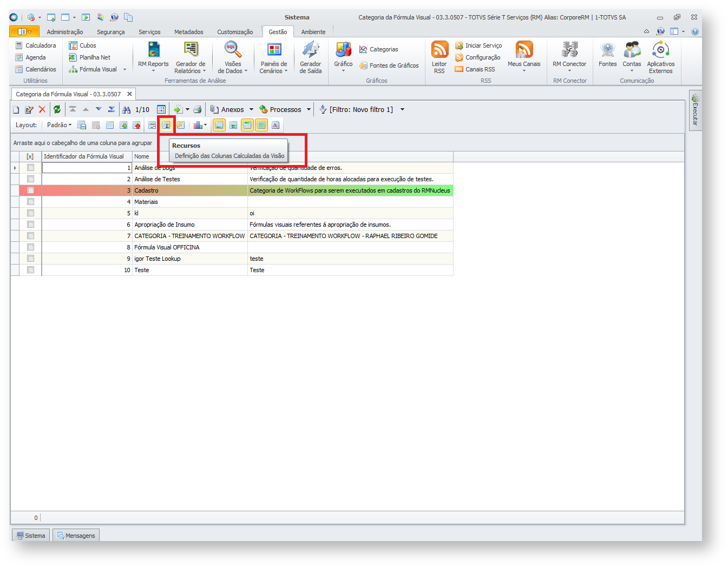
Task: Open Categorias in the Gráficos group
Action: click(378, 49)
